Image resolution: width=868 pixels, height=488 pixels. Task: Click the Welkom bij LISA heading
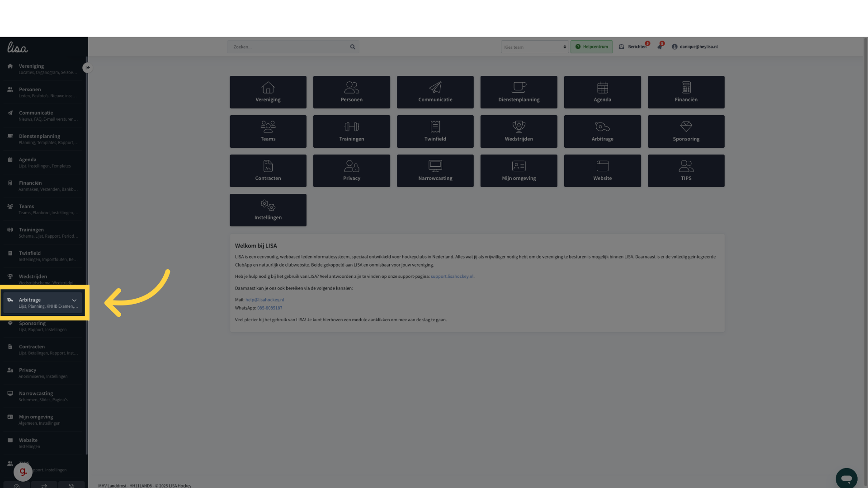(256, 246)
